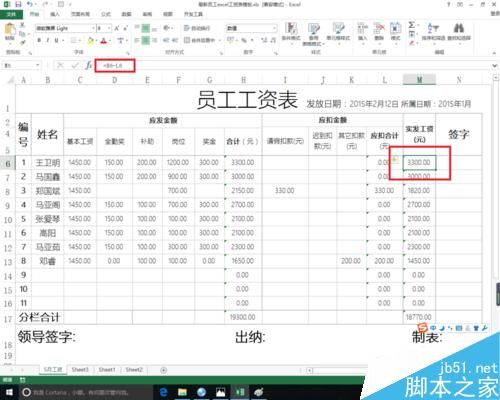Open the font size dropdown
Screen dimensions: 500x400
pos(109,28)
